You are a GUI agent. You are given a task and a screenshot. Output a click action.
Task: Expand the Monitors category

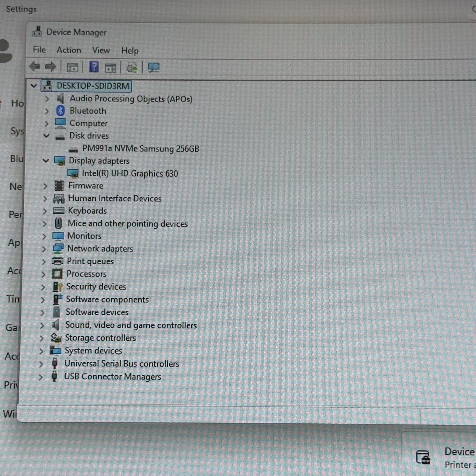[44, 236]
